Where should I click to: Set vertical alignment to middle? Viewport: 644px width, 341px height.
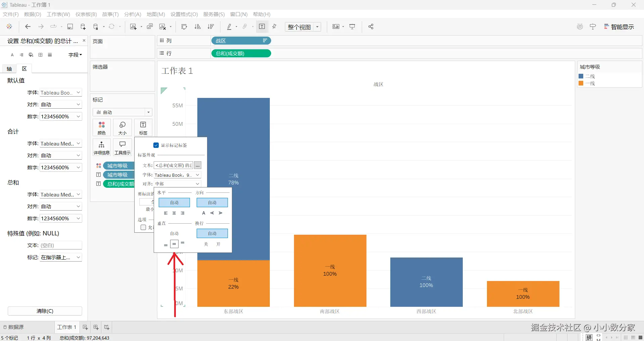click(174, 244)
